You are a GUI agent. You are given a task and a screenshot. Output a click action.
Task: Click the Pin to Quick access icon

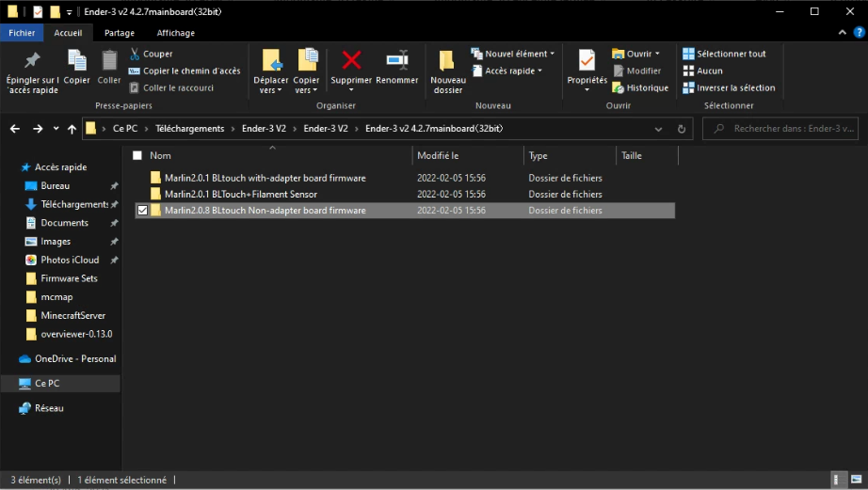point(32,60)
